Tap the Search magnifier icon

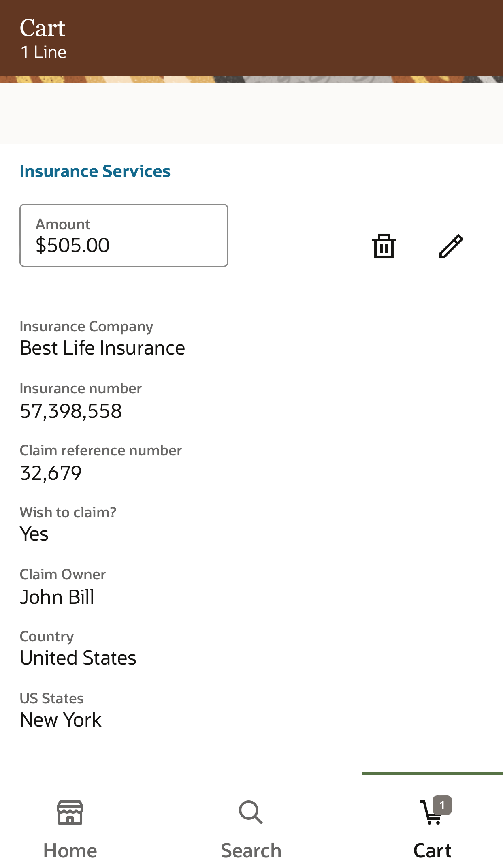251,812
